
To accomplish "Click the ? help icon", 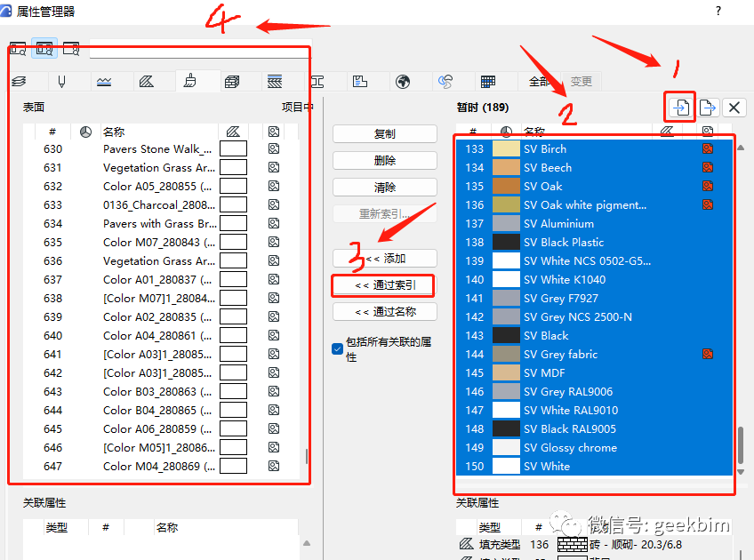I will click(718, 11).
